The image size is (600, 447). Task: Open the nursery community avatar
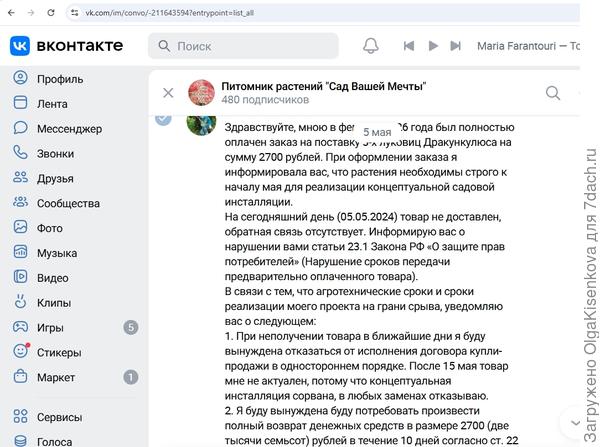(x=201, y=93)
